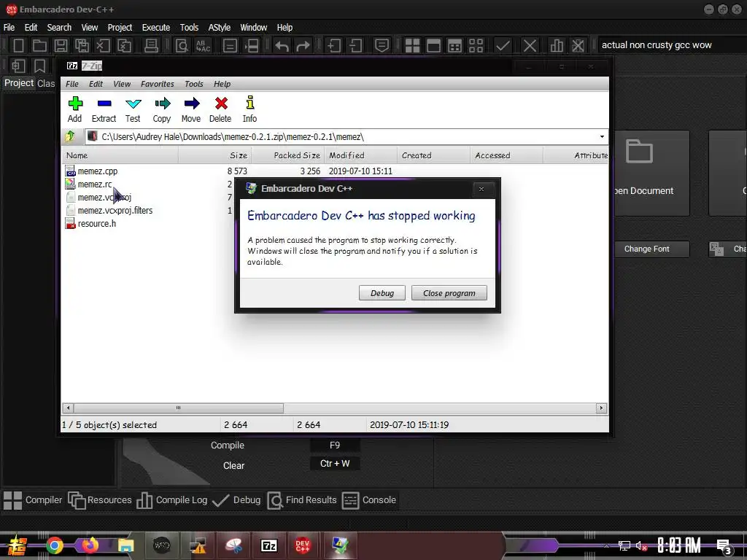Open the 7-Zip View menu
747x560 pixels.
122,84
